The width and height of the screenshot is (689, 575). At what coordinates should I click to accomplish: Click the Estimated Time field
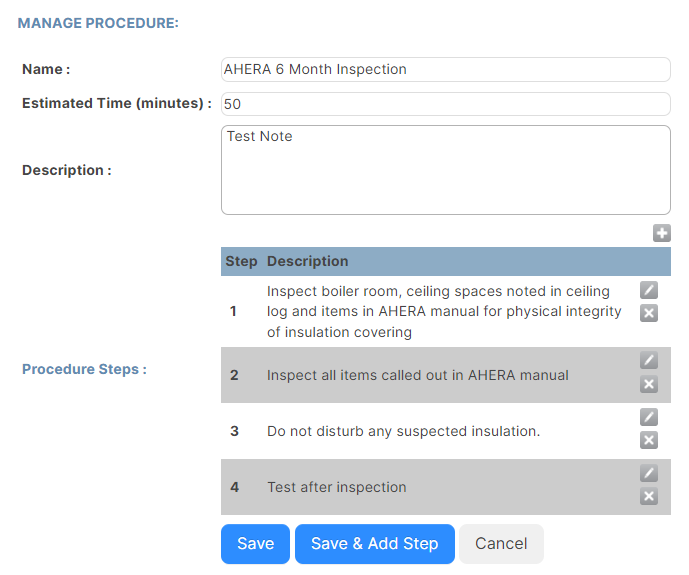tap(446, 104)
